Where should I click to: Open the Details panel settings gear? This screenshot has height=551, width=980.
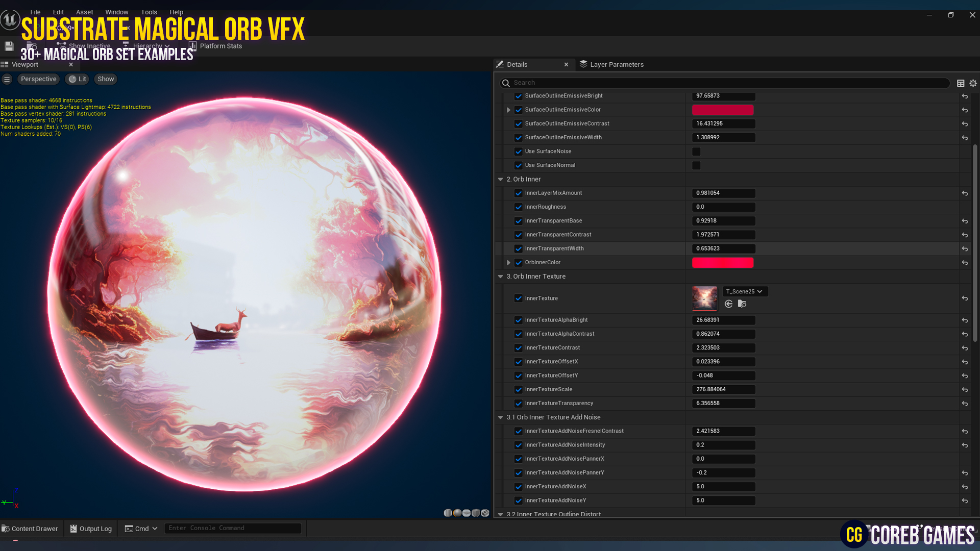coord(972,83)
